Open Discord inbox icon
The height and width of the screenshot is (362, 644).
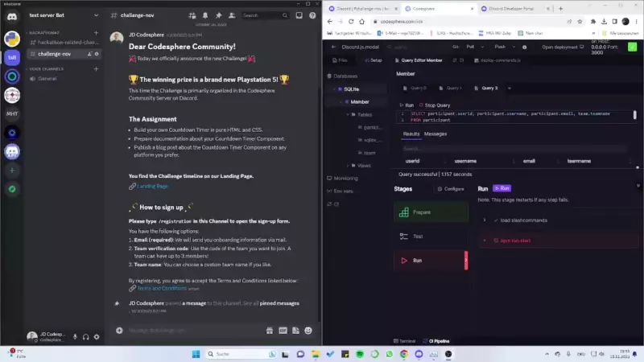coord(299,15)
